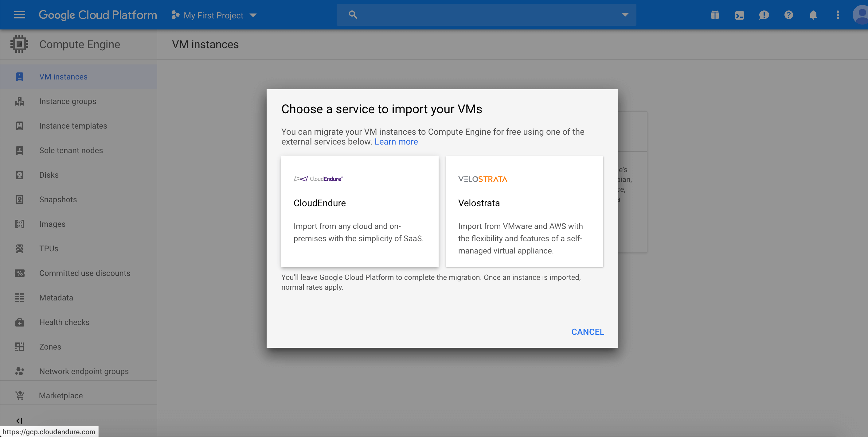Click the Committed use discounts percent icon
Image resolution: width=868 pixels, height=437 pixels.
tap(20, 273)
